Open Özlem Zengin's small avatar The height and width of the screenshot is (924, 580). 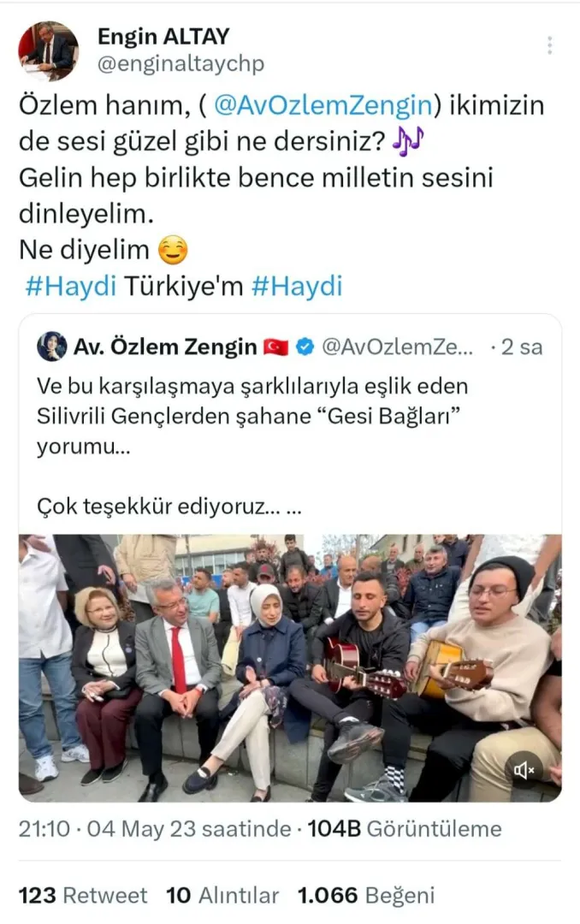(52, 346)
